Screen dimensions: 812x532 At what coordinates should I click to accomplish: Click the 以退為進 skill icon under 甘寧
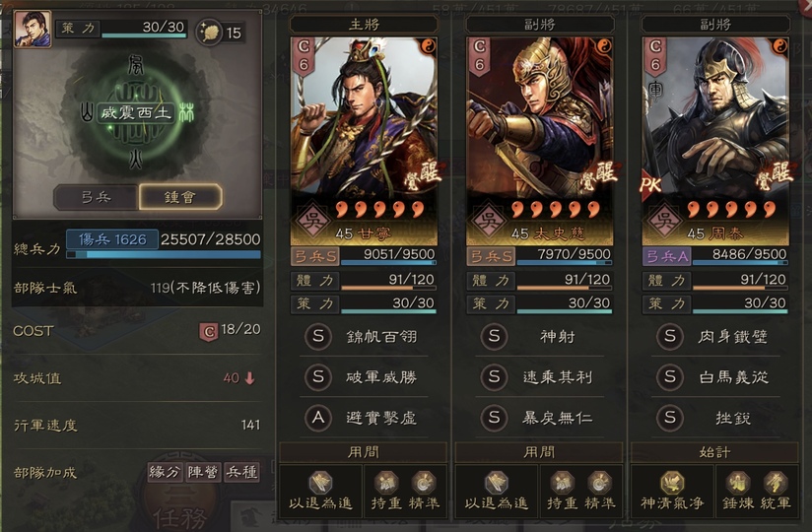320,484
